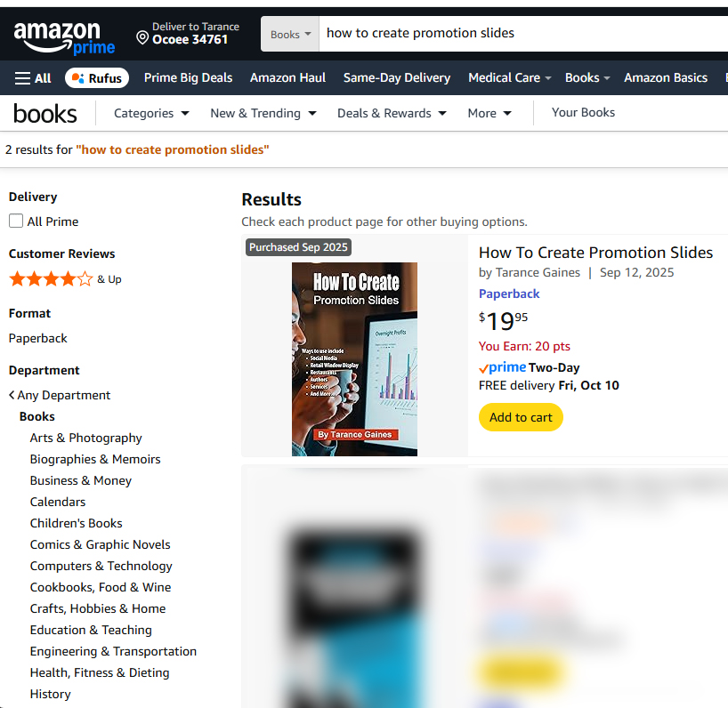This screenshot has width=728, height=708.
Task: Launch the Rufus assistant
Action: point(97,78)
